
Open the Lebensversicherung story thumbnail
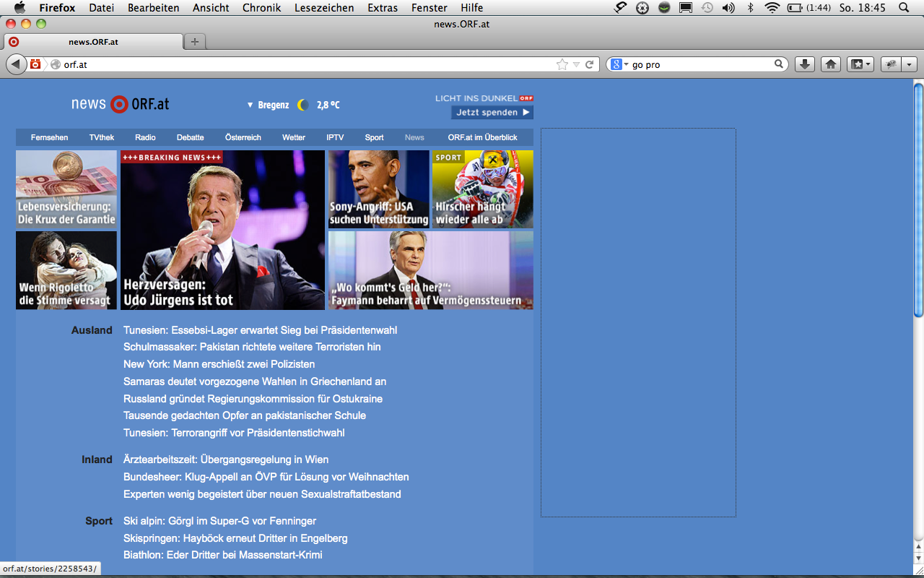tap(66, 189)
